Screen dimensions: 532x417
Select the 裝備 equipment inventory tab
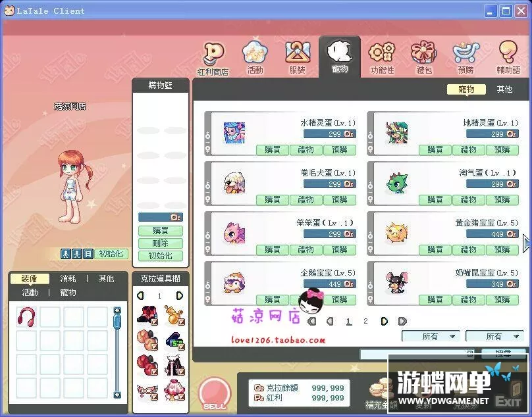coord(30,279)
